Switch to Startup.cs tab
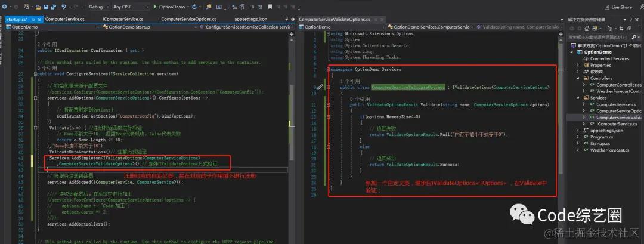 click(17, 19)
